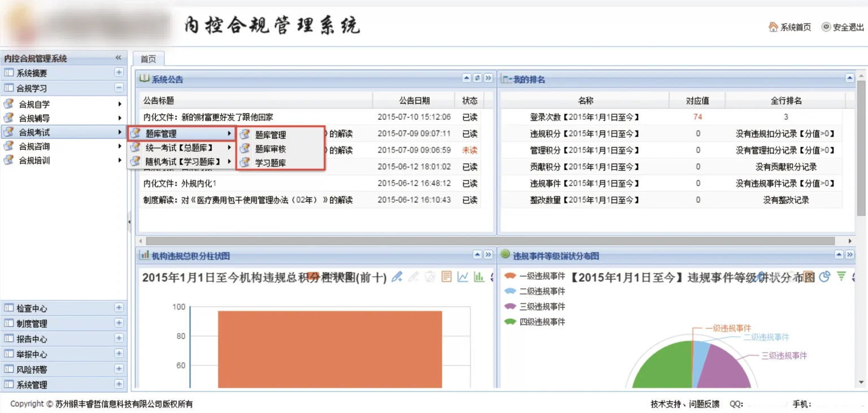Viewport: 868px width, 413px height.
Task: Toggle 一级违规事件 legend item
Action: (x=535, y=276)
